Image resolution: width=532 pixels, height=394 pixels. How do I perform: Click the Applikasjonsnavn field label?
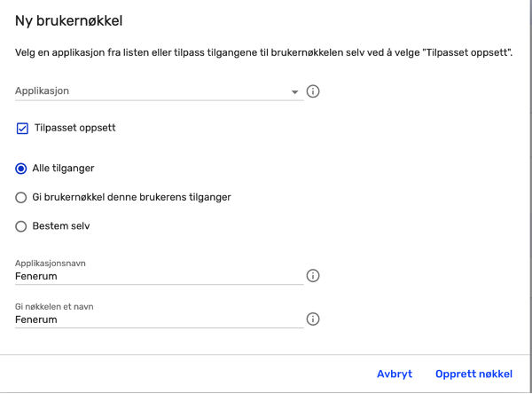51,264
